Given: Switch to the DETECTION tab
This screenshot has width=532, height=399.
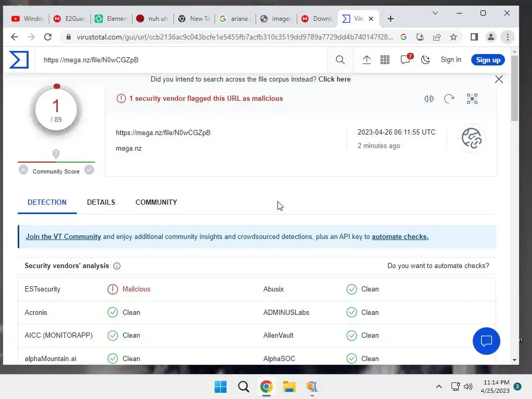Looking at the screenshot, I should tap(47, 202).
